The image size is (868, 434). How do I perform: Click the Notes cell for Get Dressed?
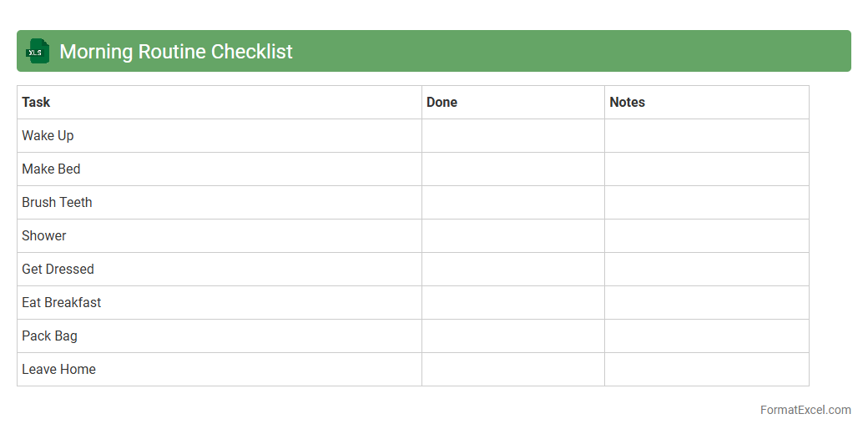pos(706,270)
